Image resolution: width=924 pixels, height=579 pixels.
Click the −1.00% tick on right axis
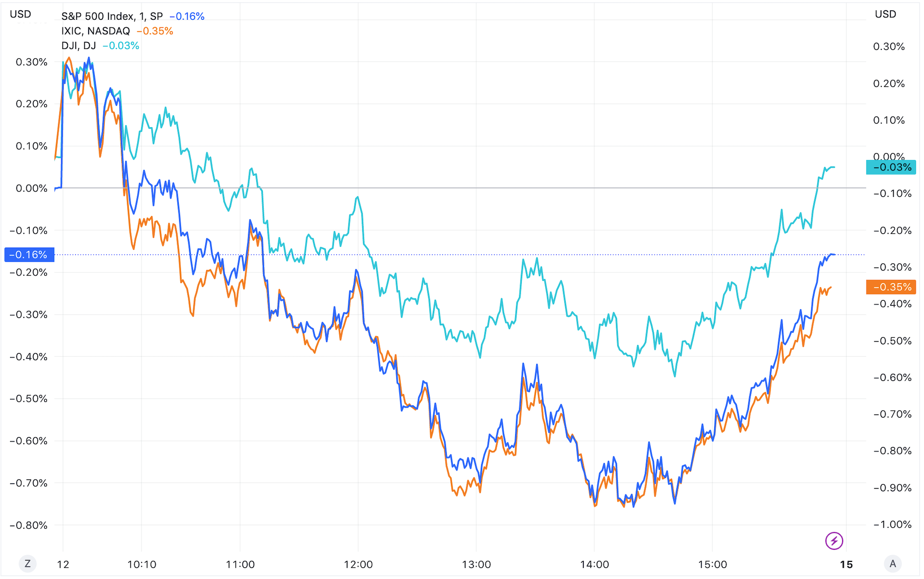click(892, 525)
